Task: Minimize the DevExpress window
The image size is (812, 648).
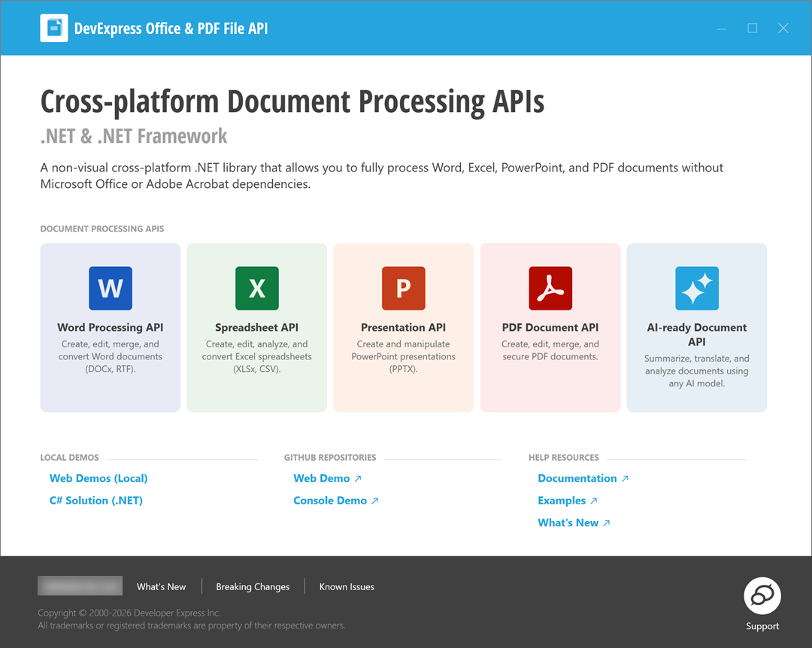Action: tap(721, 29)
